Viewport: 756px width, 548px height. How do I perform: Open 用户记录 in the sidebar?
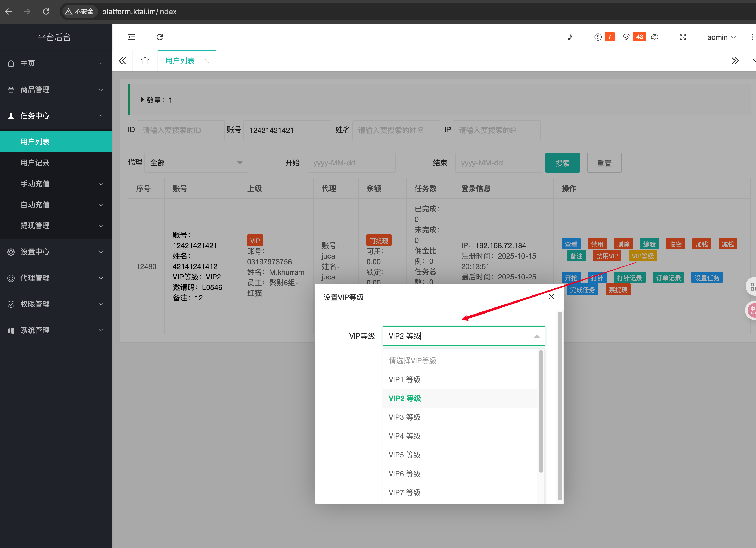(x=35, y=163)
